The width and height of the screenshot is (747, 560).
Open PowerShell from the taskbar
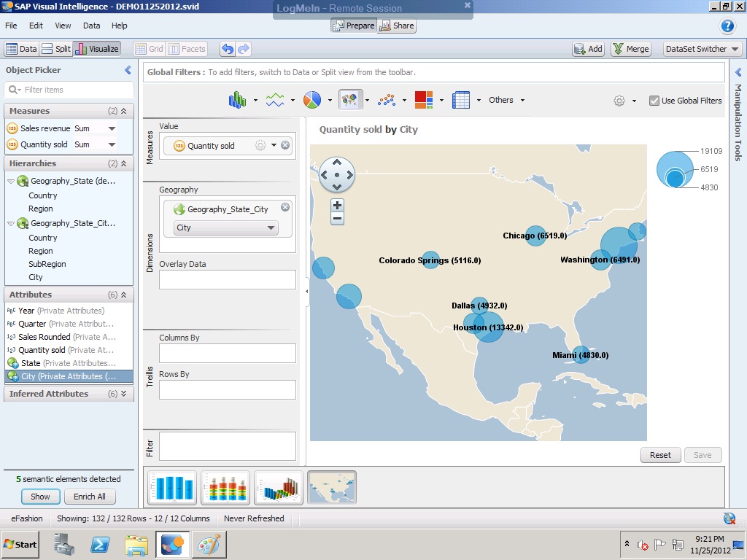pyautogui.click(x=100, y=545)
